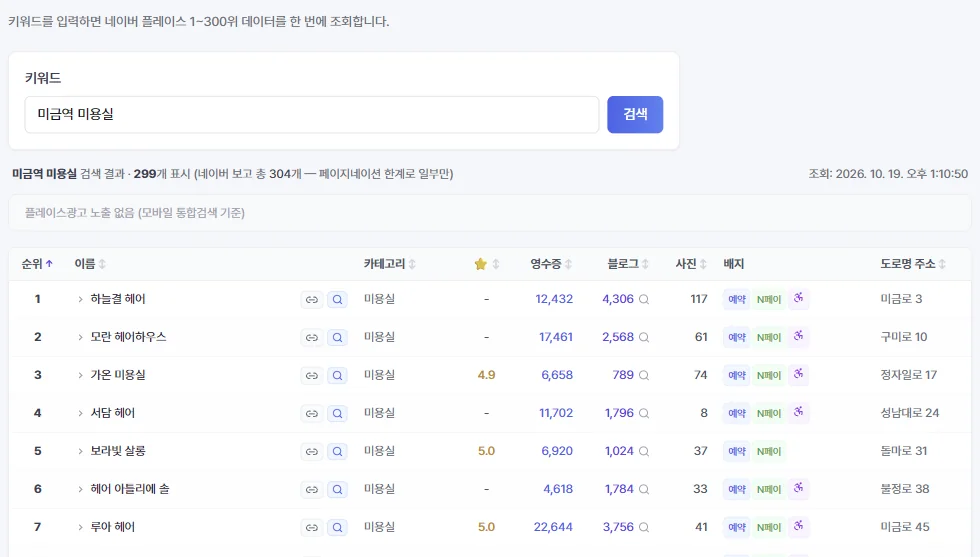Click address cell 정자일로 17
Screen dimensions: 980x557
(x=909, y=374)
